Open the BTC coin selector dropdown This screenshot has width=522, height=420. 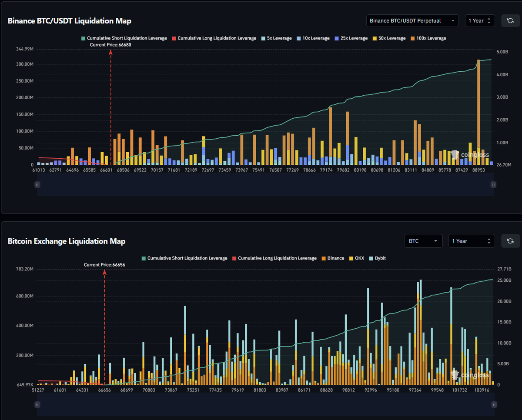point(423,240)
